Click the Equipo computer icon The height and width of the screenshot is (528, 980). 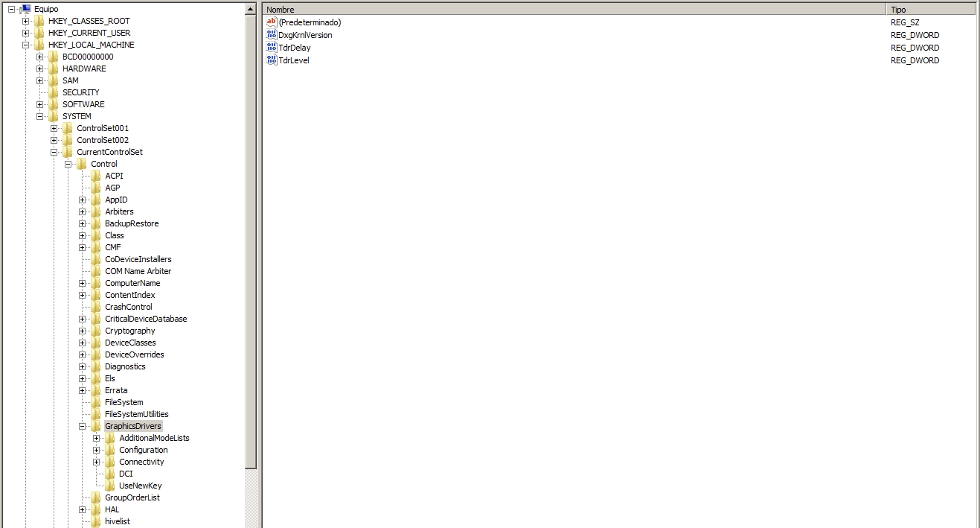[25, 9]
